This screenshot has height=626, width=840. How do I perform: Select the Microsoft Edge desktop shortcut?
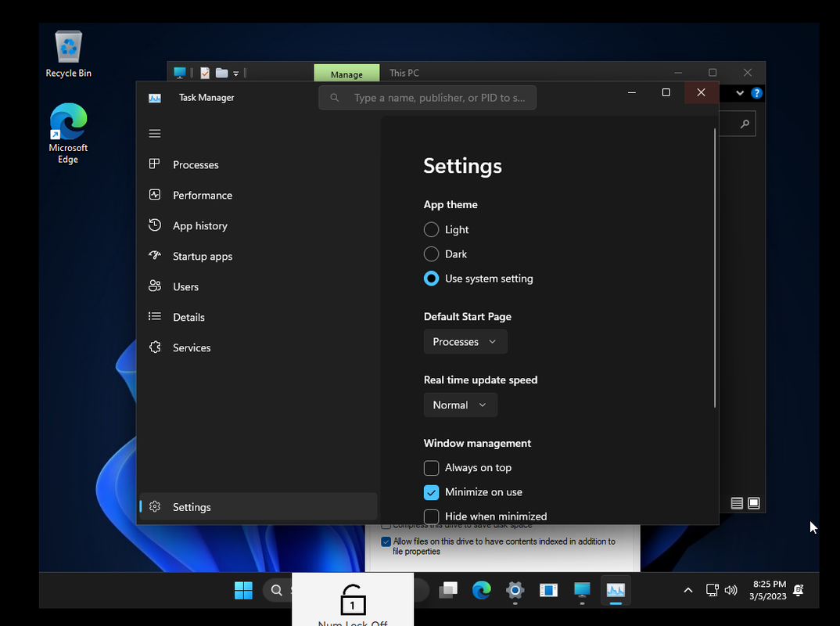(68, 134)
